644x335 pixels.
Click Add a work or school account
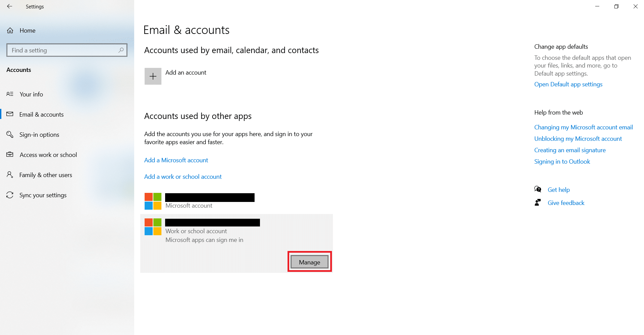(x=183, y=177)
